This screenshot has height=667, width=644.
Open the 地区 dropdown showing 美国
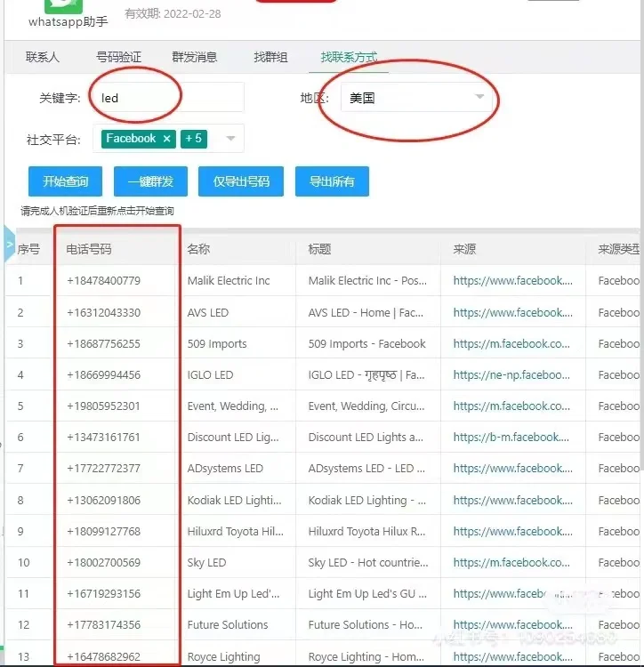[416, 98]
